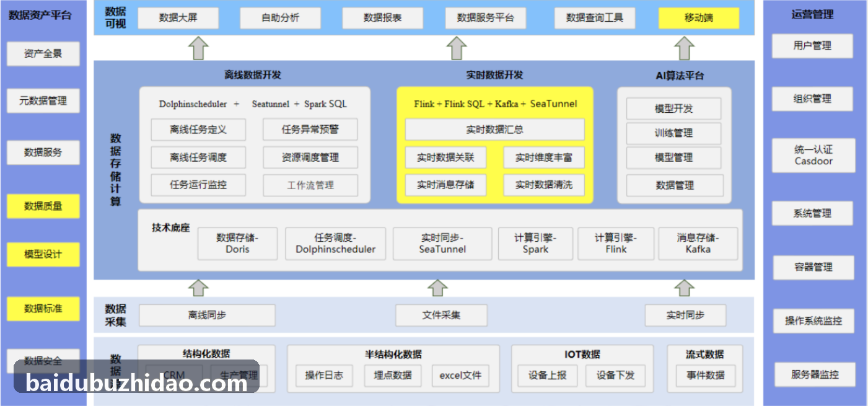Open the 模型开发 box
The width and height of the screenshot is (868, 406).
673,108
